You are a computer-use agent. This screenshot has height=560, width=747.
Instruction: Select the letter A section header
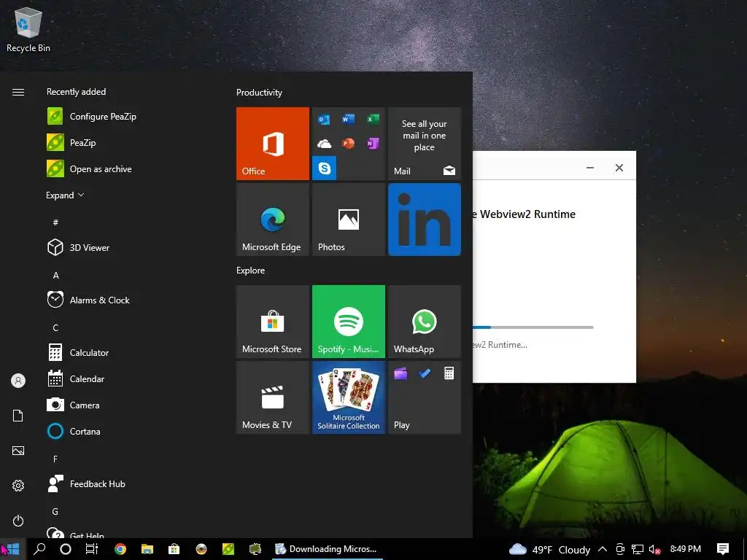(55, 275)
